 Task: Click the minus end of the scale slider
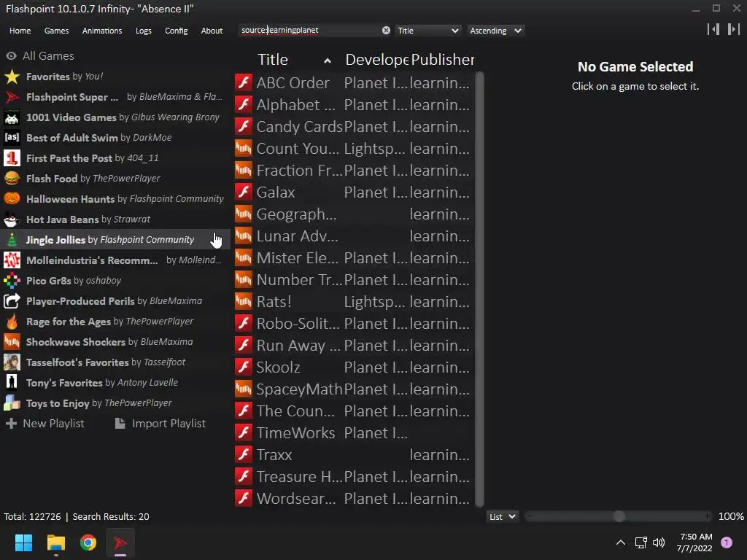tap(530, 517)
